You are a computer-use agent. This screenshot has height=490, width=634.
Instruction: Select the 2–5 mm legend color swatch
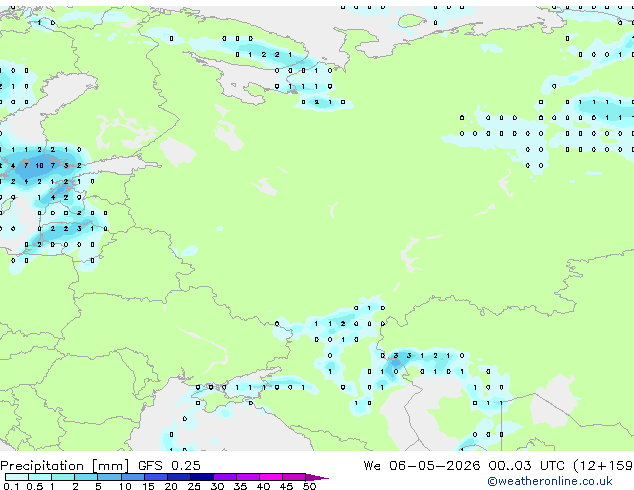click(86, 477)
